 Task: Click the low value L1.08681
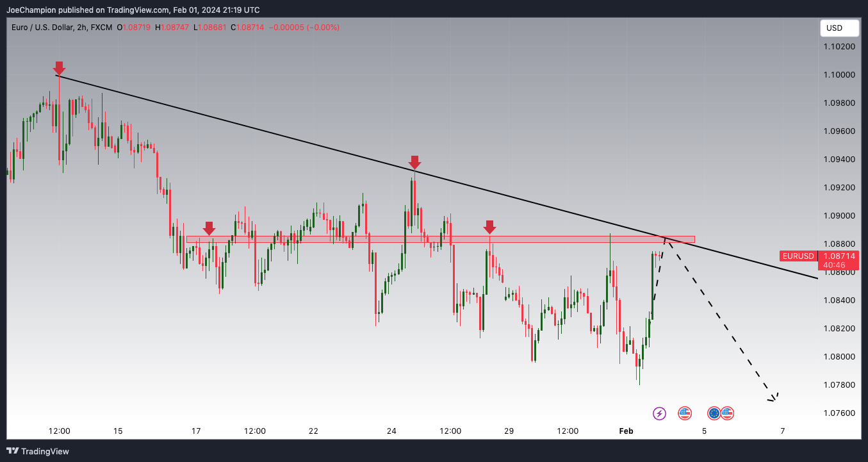(x=209, y=28)
